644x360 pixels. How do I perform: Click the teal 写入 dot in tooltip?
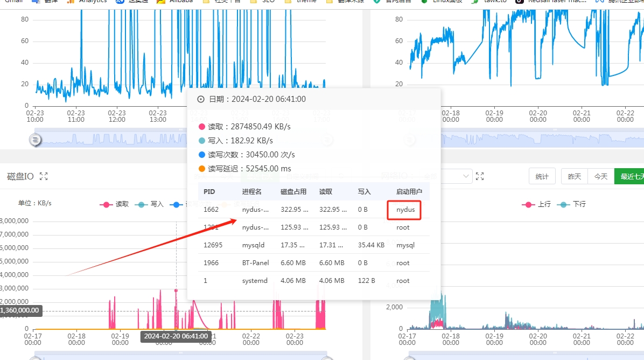[202, 141]
